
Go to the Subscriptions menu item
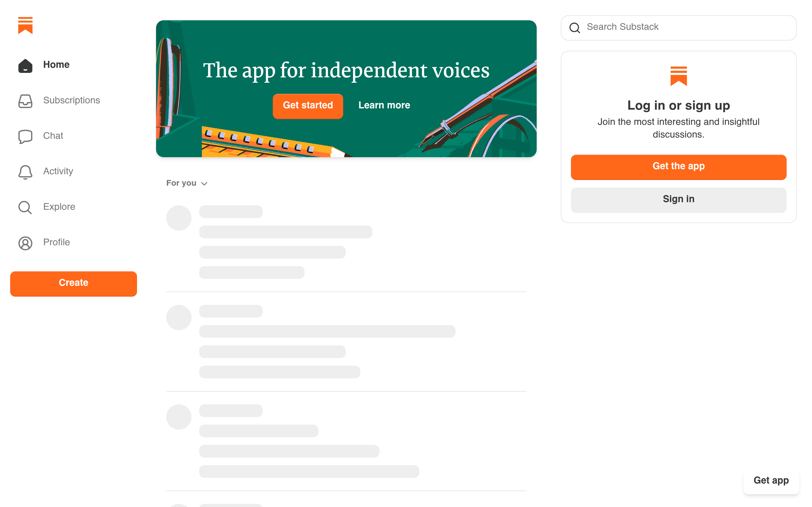71,100
